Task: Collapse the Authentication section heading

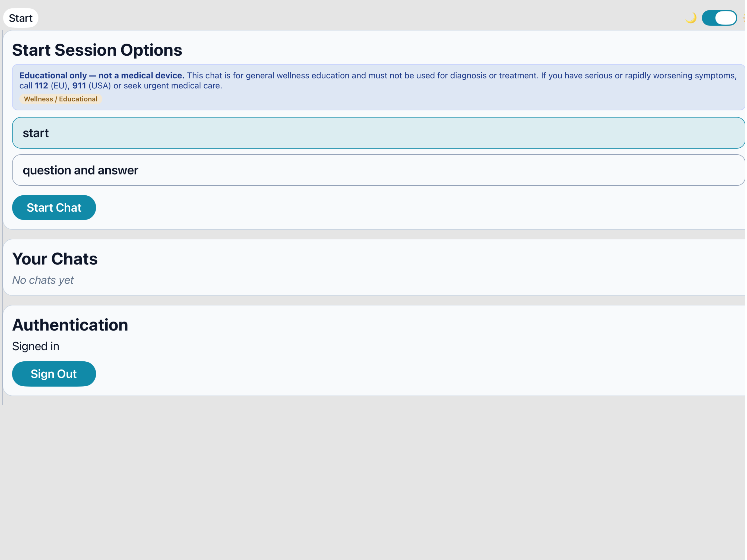Action: pyautogui.click(x=70, y=324)
